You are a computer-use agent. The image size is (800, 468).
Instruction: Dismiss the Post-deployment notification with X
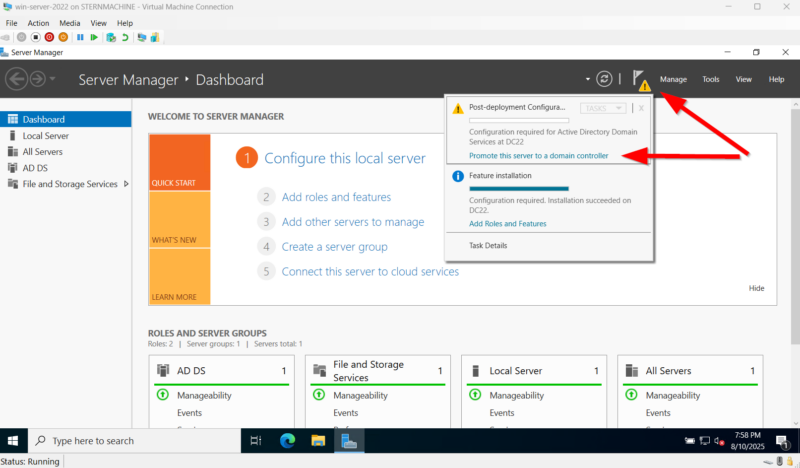click(641, 108)
